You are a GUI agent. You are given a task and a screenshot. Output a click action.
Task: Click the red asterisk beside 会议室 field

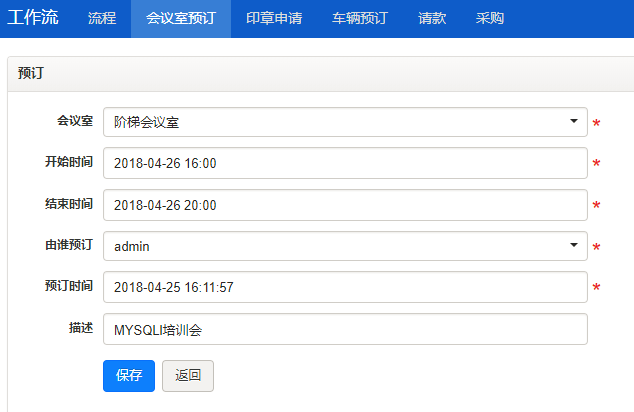tap(596, 123)
